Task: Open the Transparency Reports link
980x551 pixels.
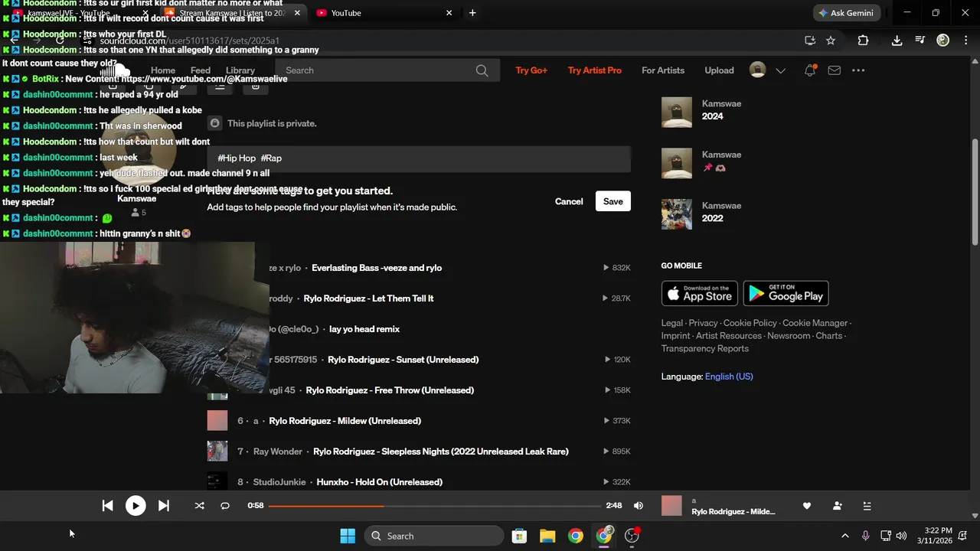Action: pos(705,348)
